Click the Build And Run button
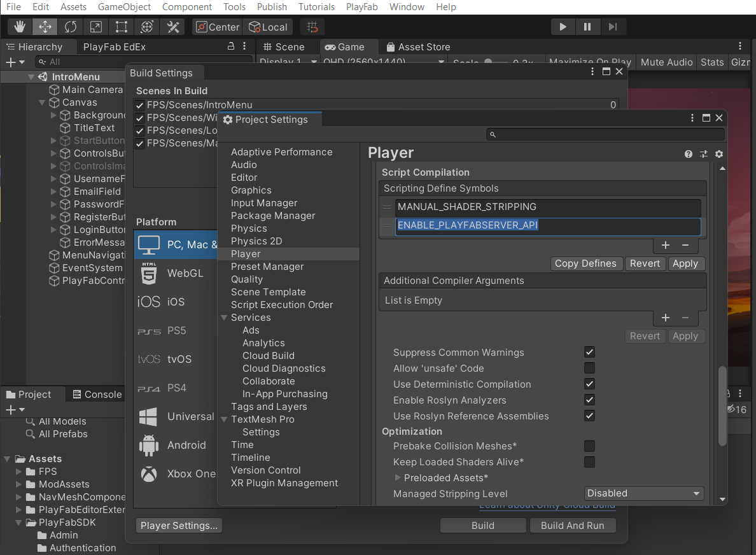756x555 pixels. [x=572, y=526]
